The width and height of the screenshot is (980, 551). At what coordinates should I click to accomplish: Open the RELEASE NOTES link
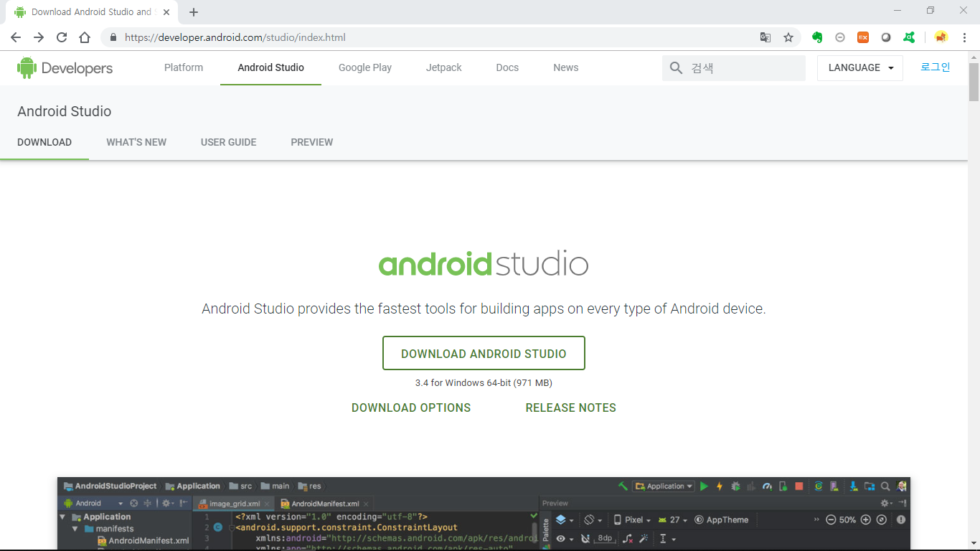(x=571, y=408)
